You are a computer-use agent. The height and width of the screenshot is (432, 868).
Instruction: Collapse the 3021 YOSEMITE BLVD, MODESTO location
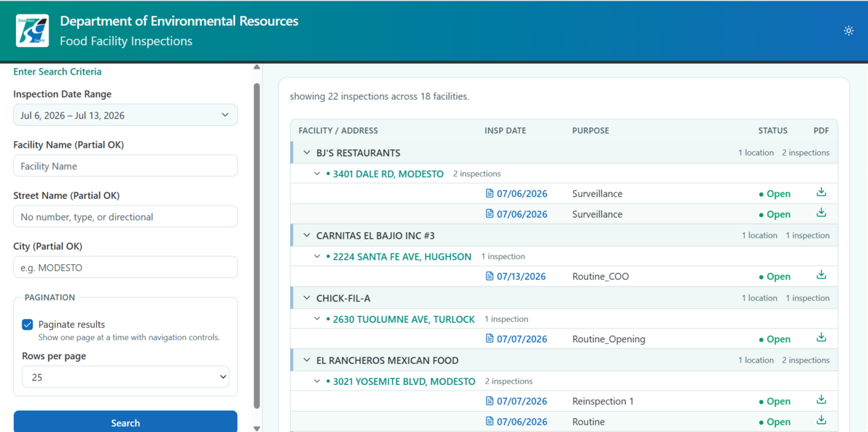coord(317,381)
